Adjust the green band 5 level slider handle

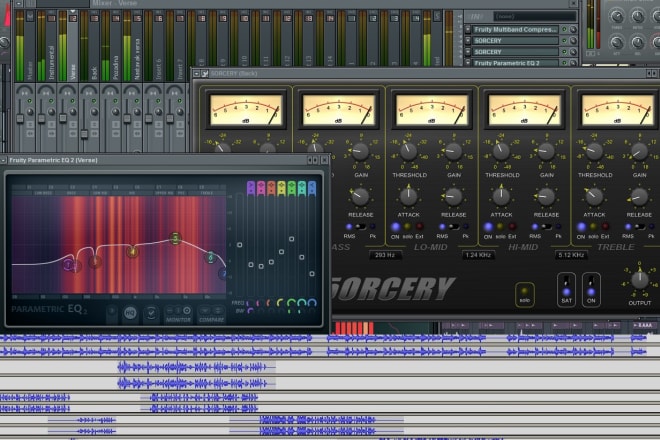point(291,239)
